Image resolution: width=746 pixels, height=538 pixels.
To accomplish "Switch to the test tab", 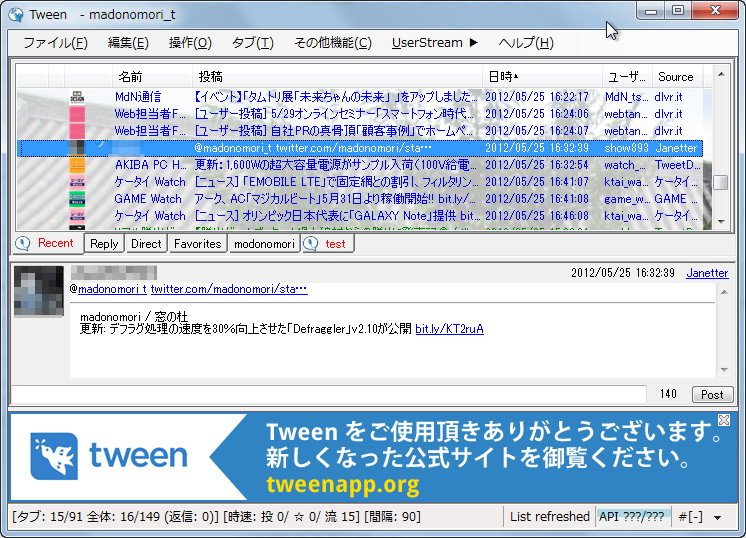I will 328,244.
